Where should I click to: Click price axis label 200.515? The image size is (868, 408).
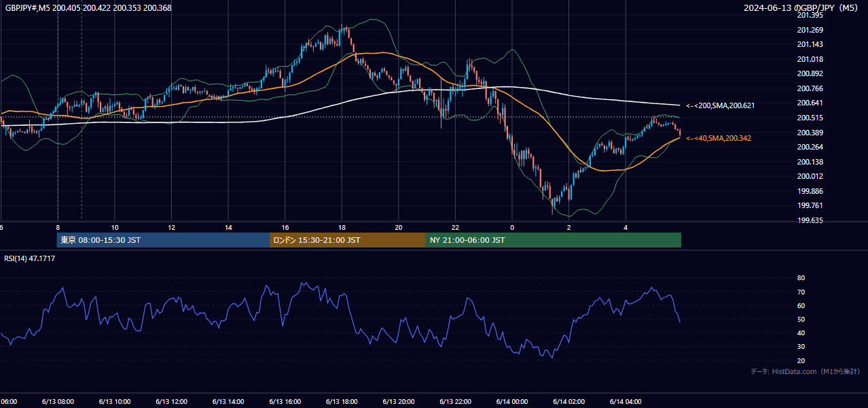(810, 118)
